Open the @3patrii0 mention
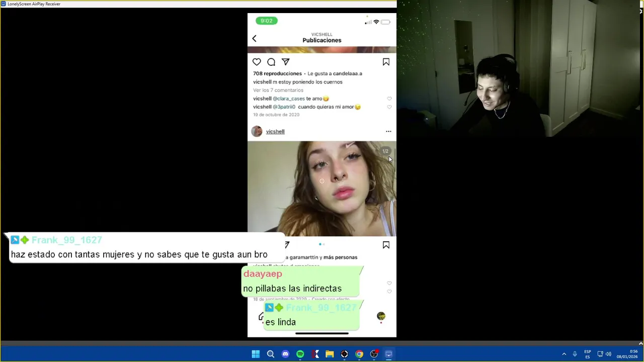This screenshot has width=644, height=362. [x=284, y=107]
